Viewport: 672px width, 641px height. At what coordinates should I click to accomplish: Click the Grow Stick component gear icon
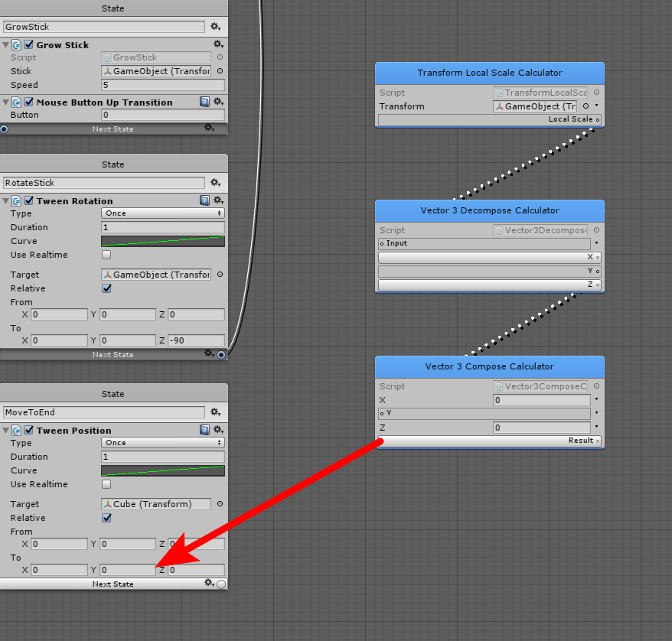tap(217, 45)
